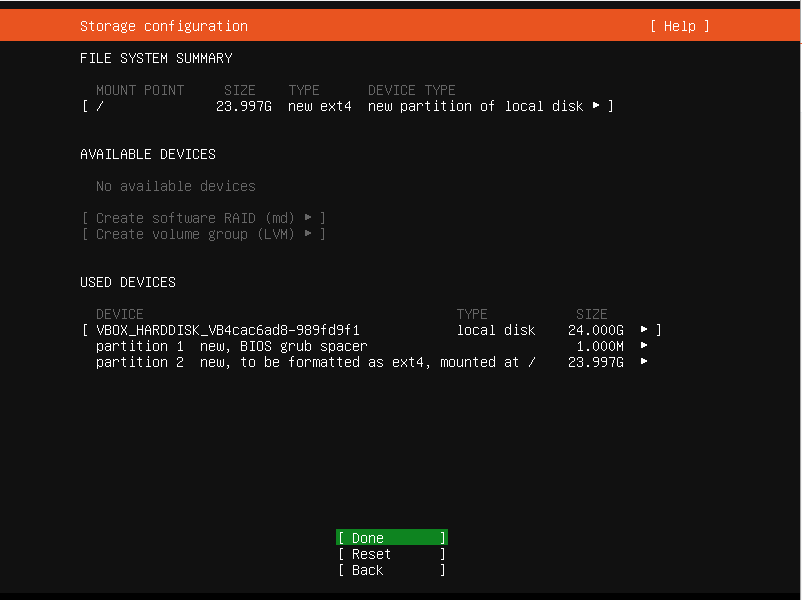Click 23.997G size of partition 2
This screenshot has width=802, height=600.
click(x=595, y=362)
